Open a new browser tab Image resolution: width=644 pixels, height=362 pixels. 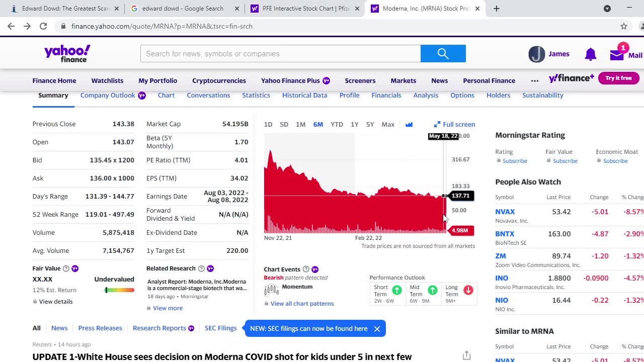[497, 9]
